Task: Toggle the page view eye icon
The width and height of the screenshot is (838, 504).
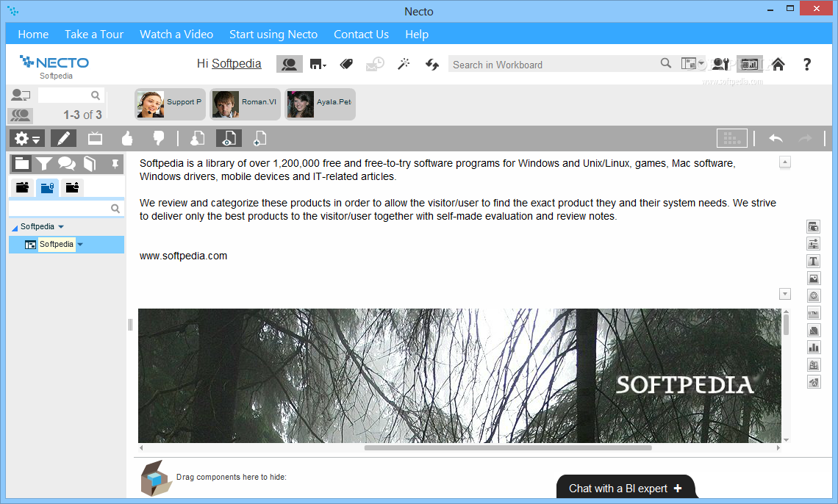Action: pos(229,139)
